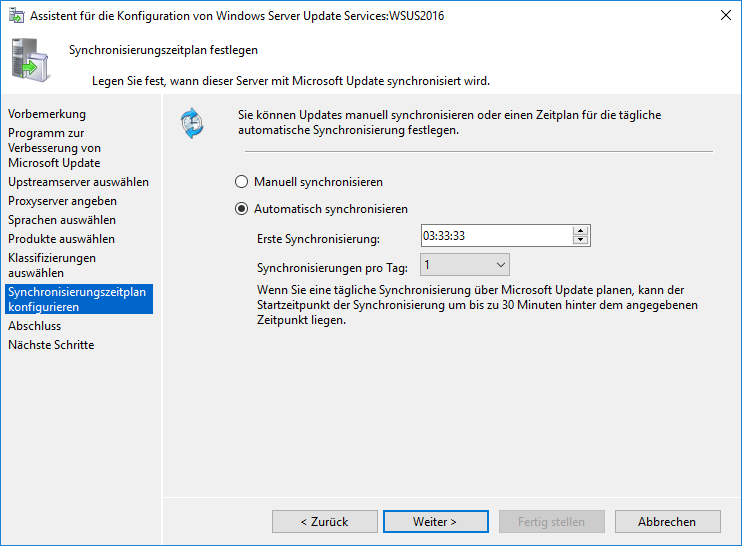Open Abschluss step
This screenshot has height=546, width=742.
tap(35, 326)
